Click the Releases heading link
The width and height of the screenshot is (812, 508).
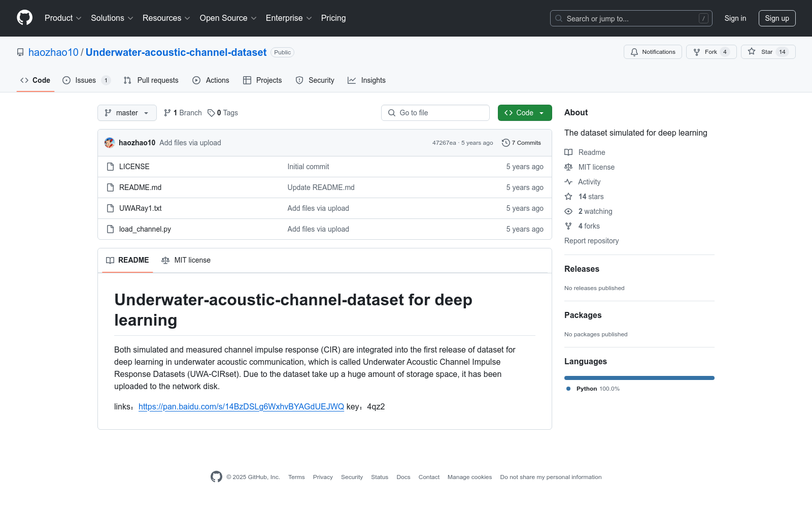pos(582,269)
